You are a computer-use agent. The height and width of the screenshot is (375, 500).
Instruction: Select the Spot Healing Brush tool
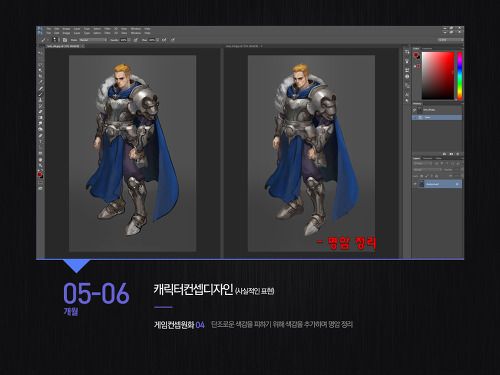[x=41, y=88]
